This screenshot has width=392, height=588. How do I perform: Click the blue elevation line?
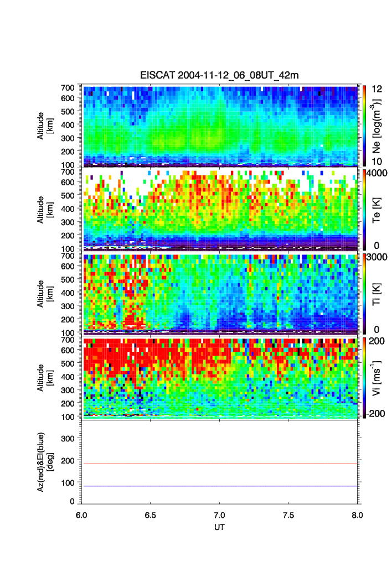coord(220,486)
